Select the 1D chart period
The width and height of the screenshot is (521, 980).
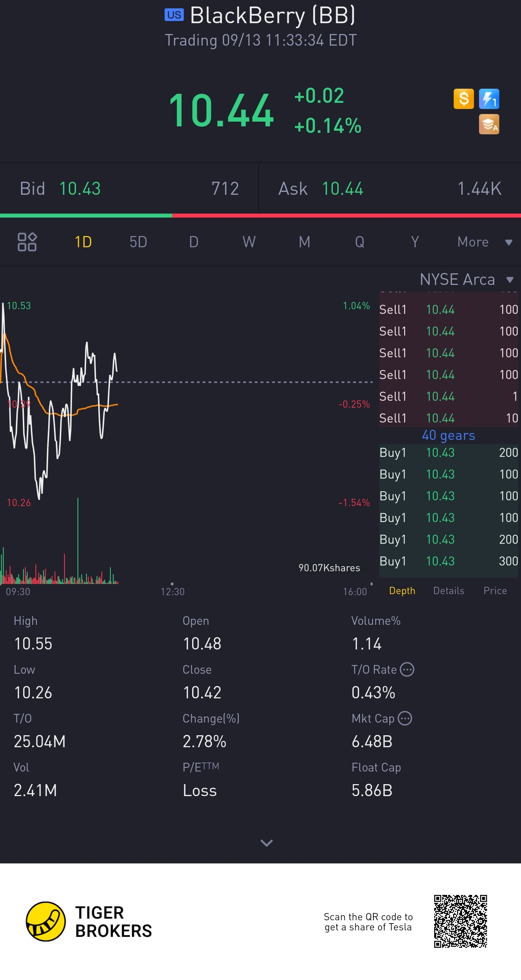(x=83, y=242)
